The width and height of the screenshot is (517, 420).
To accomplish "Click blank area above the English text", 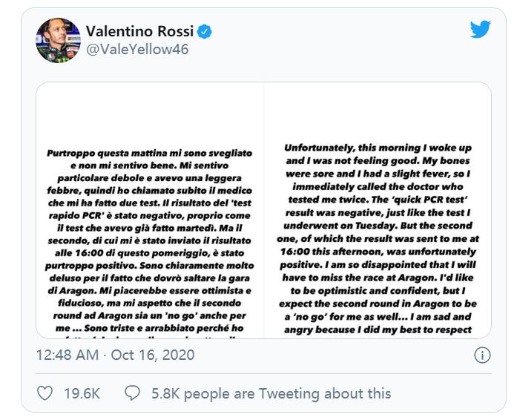I will tap(378, 111).
